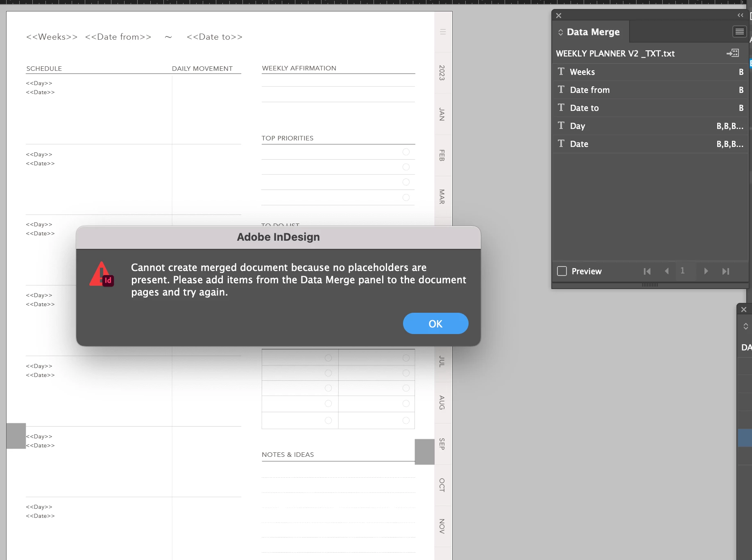Go to last record in Data Merge
The width and height of the screenshot is (752, 560).
coord(725,271)
